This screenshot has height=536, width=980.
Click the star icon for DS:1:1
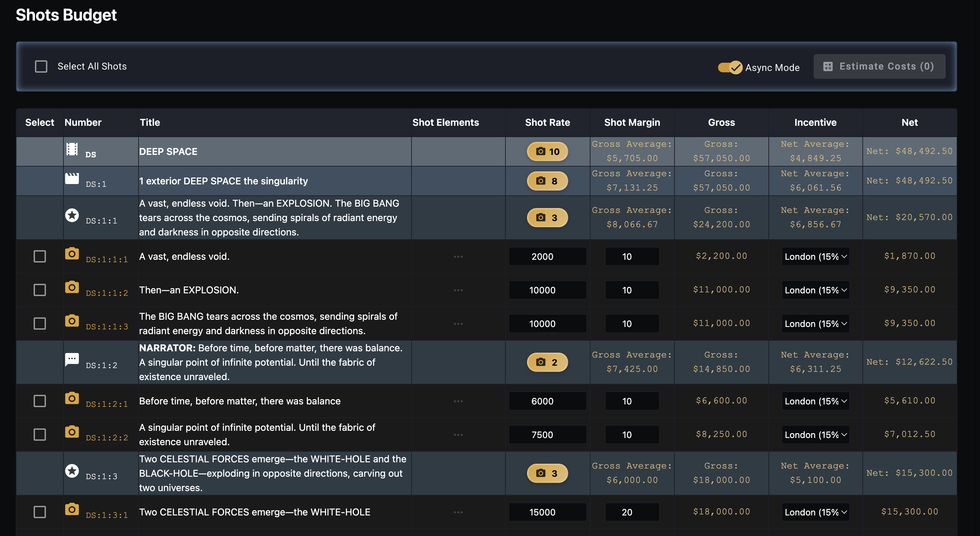pos(72,215)
